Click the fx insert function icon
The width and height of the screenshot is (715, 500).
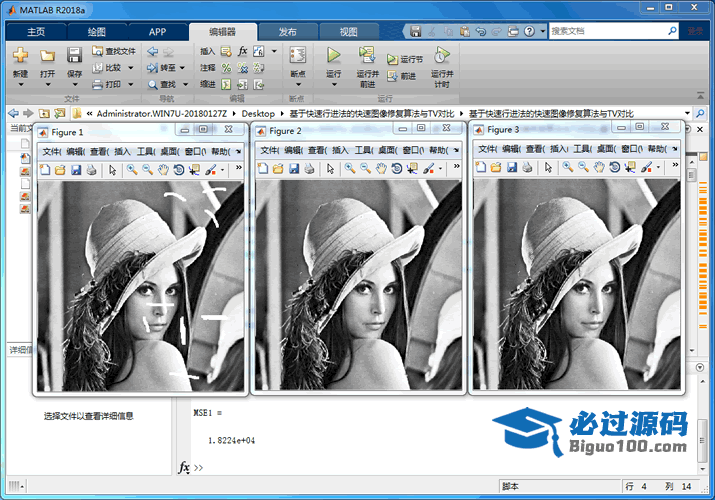[243, 51]
